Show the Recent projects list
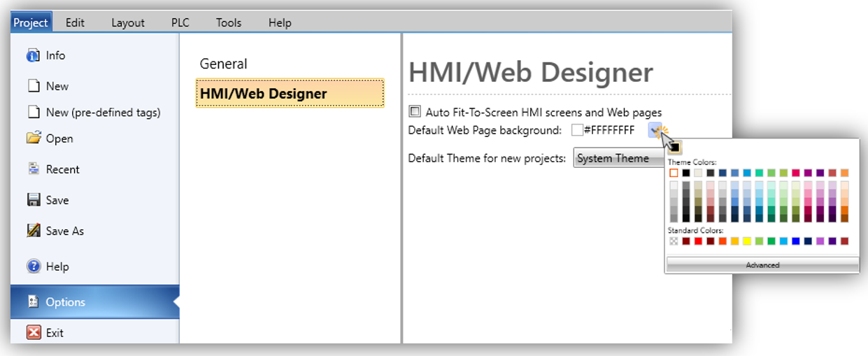 (52, 169)
